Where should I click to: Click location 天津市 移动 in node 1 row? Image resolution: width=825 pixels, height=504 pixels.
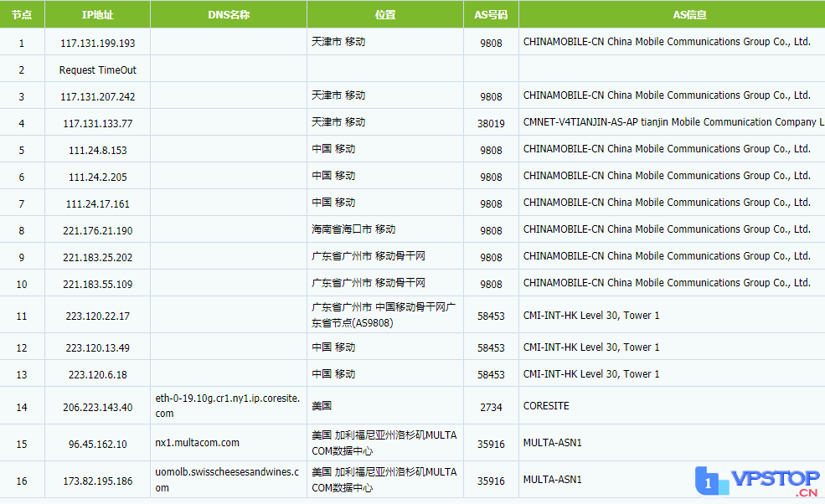[338, 42]
